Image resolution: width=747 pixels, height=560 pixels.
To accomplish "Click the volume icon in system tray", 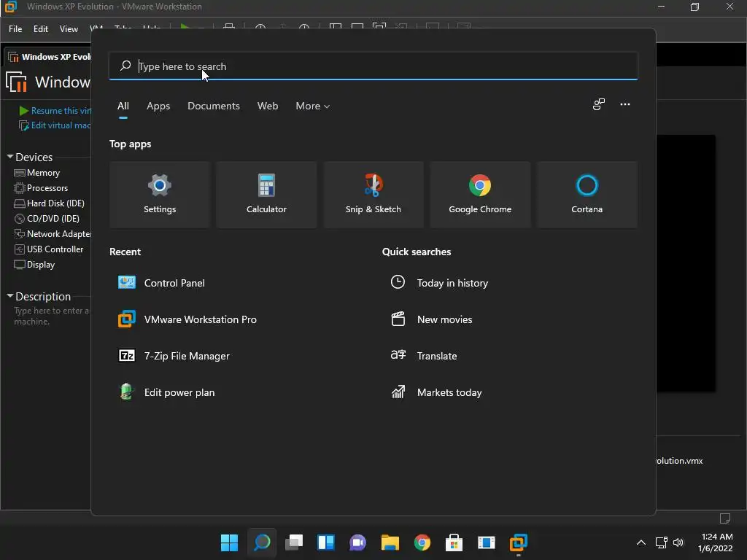I will [x=678, y=542].
